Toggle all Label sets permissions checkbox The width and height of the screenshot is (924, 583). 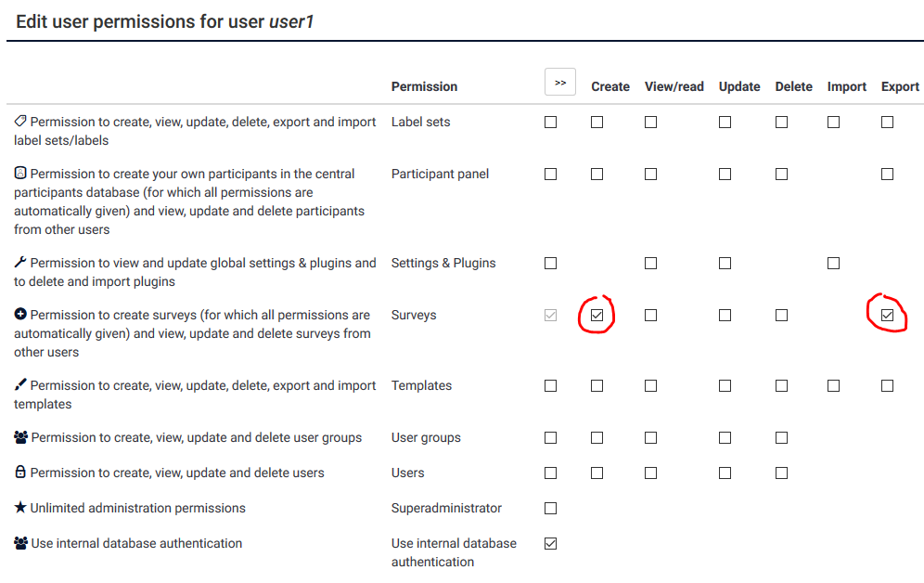pyautogui.click(x=550, y=123)
